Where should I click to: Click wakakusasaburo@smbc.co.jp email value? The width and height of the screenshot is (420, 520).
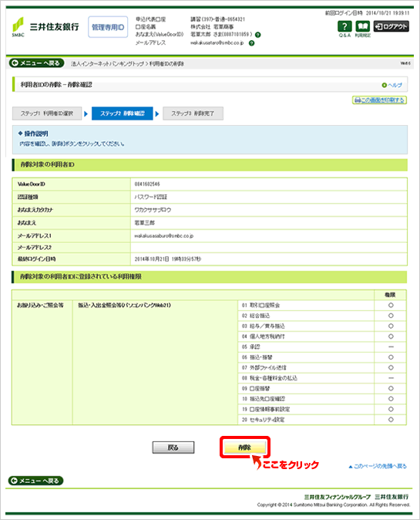164,236
